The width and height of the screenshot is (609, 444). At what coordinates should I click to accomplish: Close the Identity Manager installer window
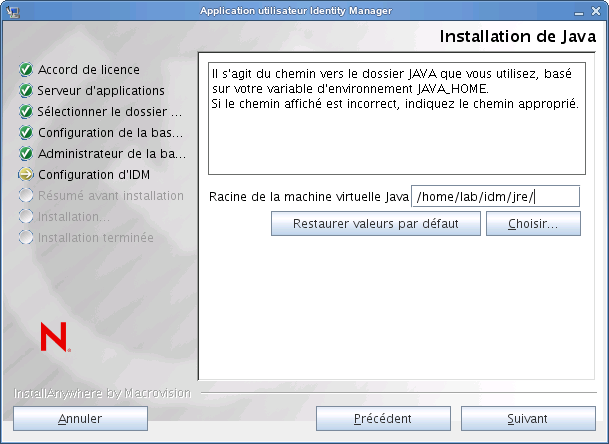click(596, 11)
